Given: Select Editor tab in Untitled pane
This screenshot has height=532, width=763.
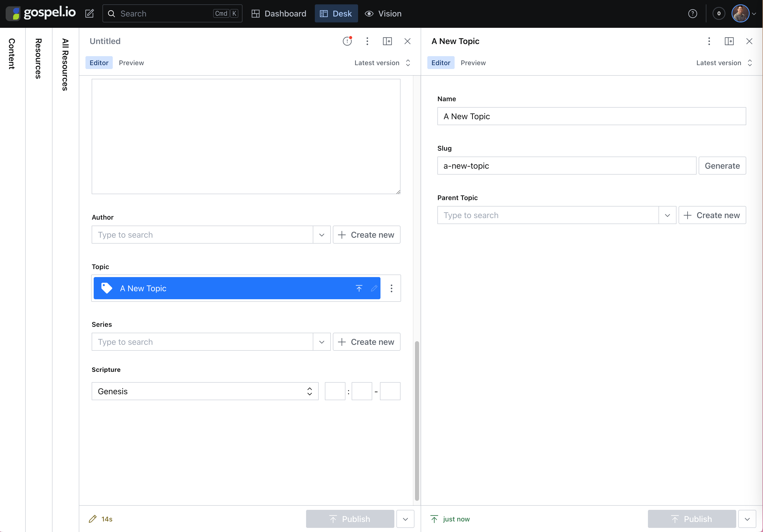Looking at the screenshot, I should pos(99,63).
